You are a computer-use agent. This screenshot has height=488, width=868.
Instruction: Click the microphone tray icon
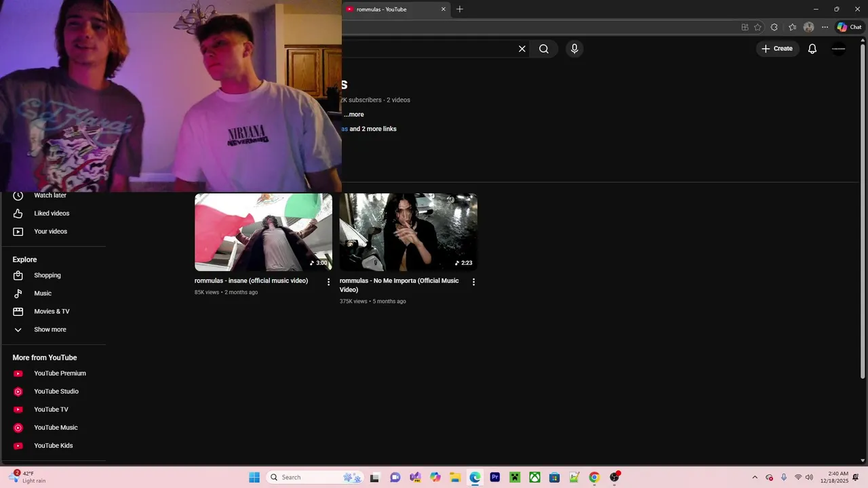(x=784, y=477)
